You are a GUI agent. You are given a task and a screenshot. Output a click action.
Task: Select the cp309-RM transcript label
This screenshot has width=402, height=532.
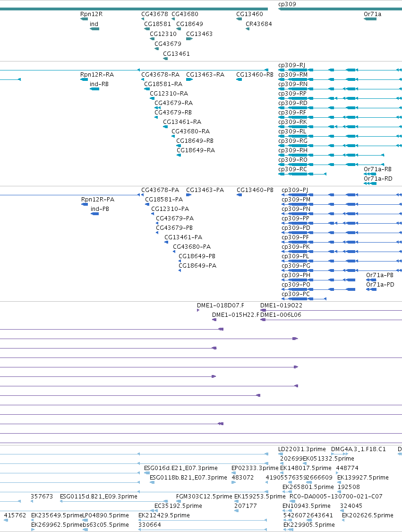click(x=293, y=74)
